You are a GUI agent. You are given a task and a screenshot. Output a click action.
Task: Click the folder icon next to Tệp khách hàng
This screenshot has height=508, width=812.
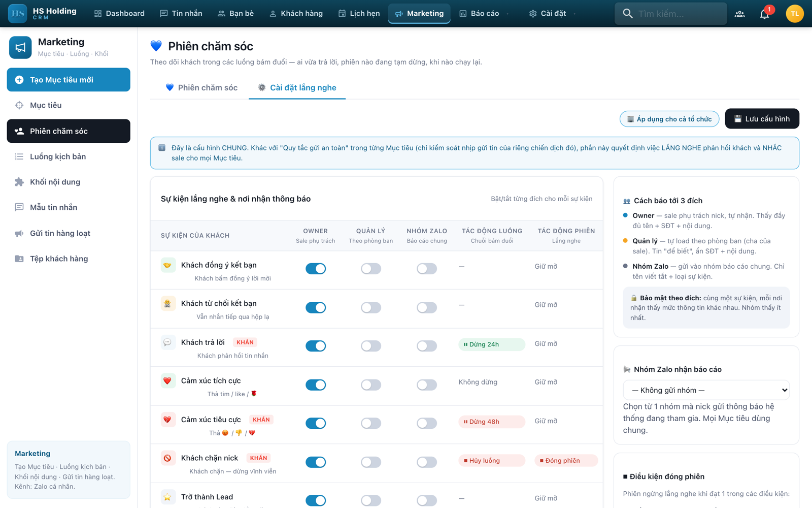[x=19, y=259]
